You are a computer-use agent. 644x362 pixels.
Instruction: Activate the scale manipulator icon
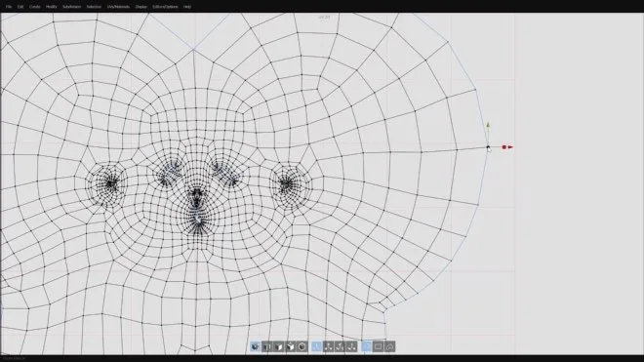coord(351,346)
